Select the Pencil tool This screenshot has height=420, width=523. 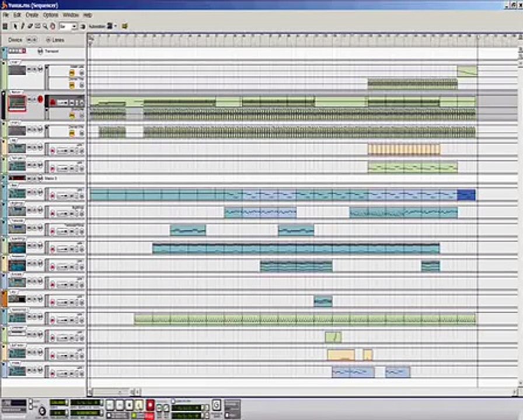click(x=23, y=26)
